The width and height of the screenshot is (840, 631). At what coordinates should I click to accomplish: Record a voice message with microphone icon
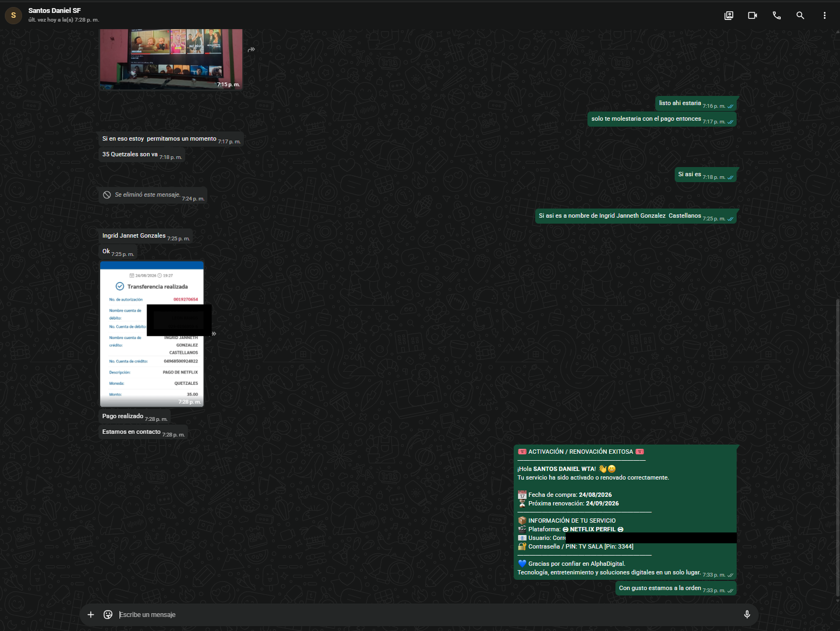coord(747,614)
